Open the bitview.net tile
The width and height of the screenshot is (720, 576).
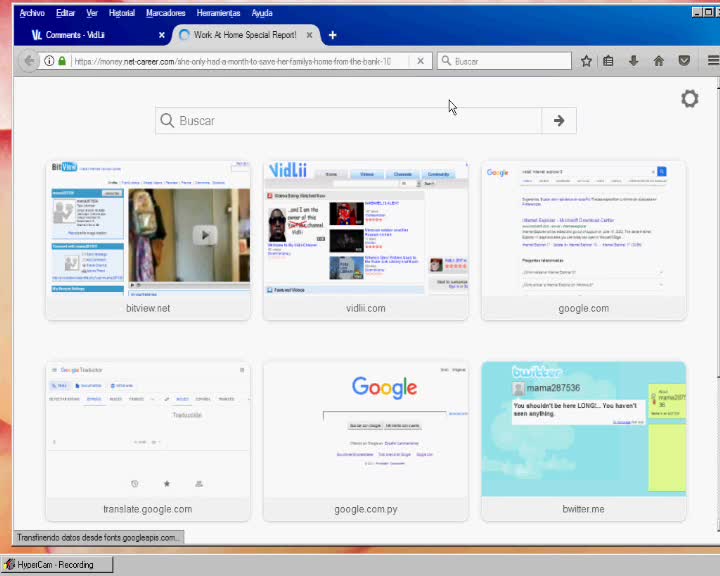[148, 240]
